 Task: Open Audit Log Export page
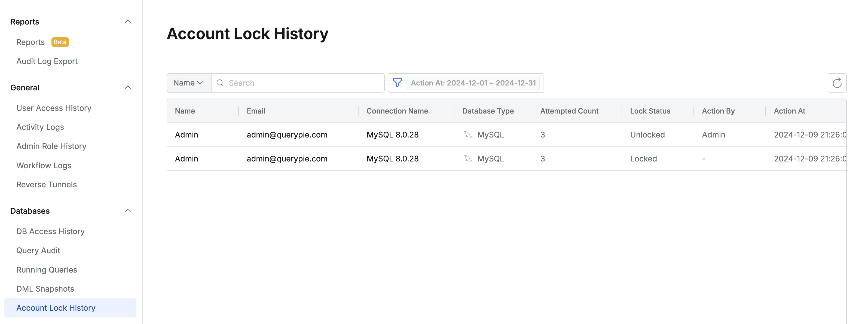pos(47,61)
